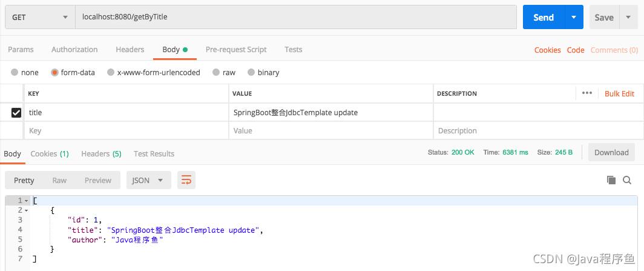Open the Params tab
644x271 pixels.
click(21, 49)
